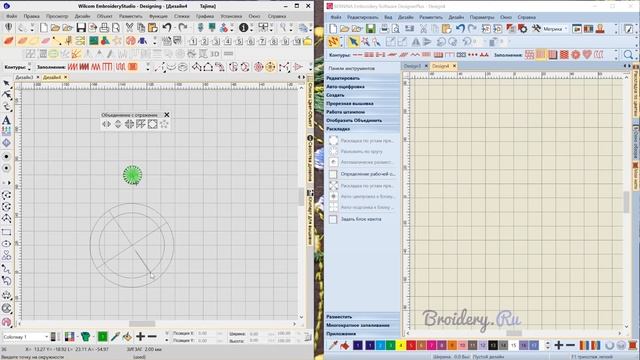Click Задать блок холста item
Screen dimensions: 640x360
point(355,219)
